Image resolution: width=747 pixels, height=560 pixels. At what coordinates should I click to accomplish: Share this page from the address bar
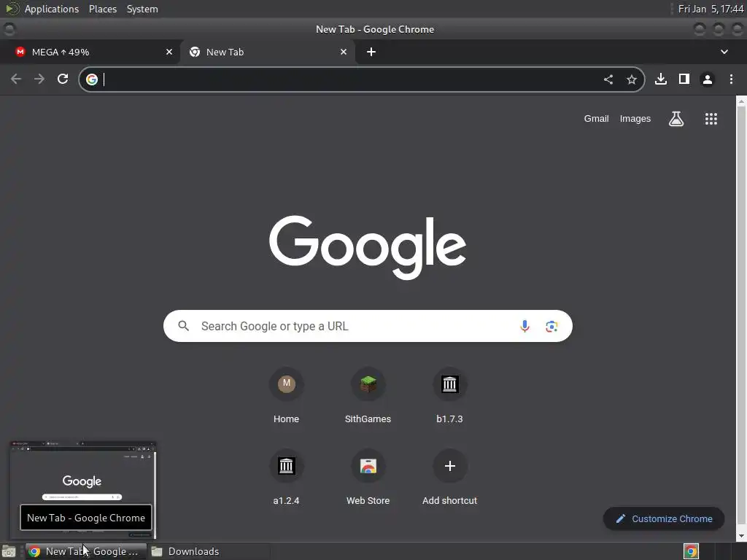(x=608, y=79)
